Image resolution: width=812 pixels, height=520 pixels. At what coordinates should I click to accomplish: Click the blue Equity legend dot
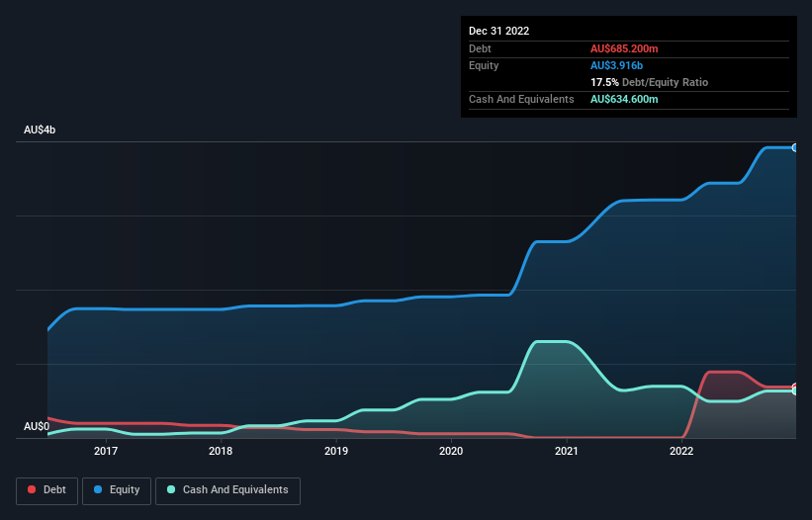[98, 489]
